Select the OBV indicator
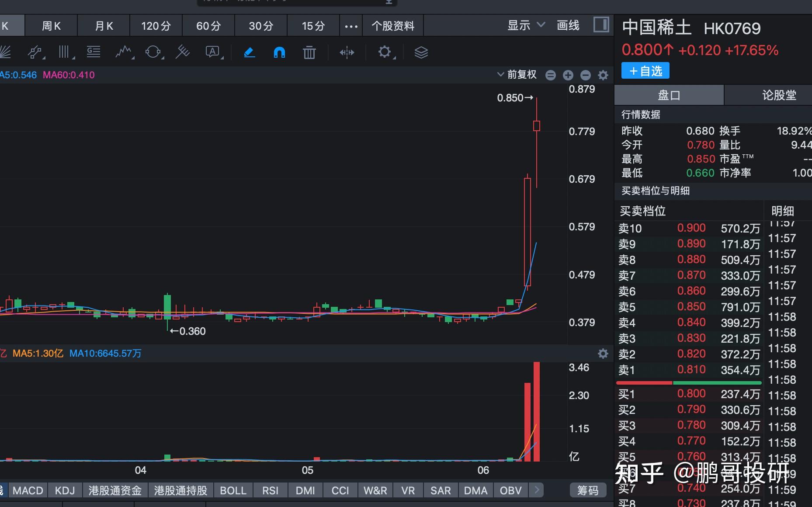 point(510,490)
